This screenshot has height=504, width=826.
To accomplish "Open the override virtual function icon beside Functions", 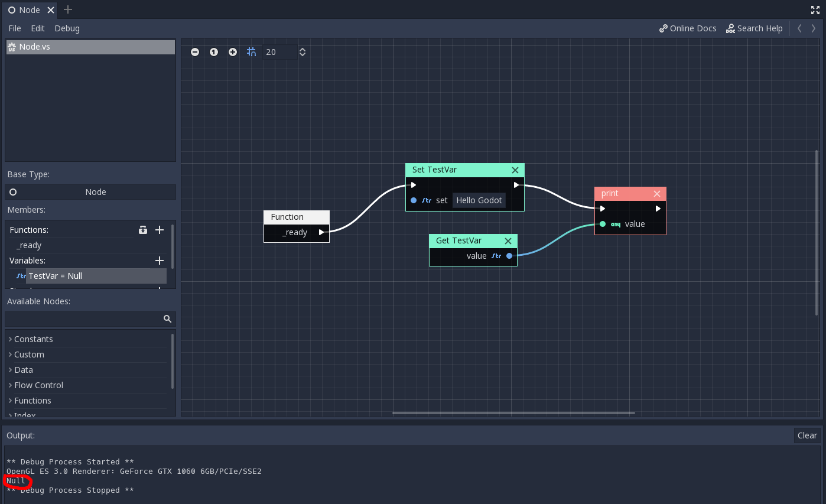I will click(143, 230).
